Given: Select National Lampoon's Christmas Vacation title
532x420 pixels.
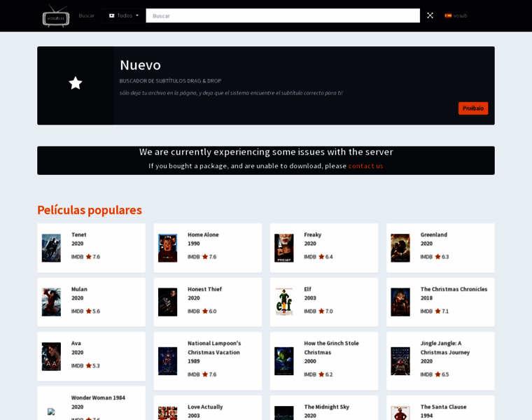Looking at the screenshot, I should (x=214, y=348).
